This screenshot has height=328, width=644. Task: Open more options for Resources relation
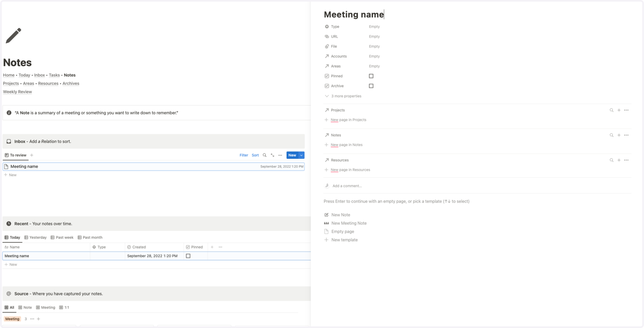tap(626, 160)
